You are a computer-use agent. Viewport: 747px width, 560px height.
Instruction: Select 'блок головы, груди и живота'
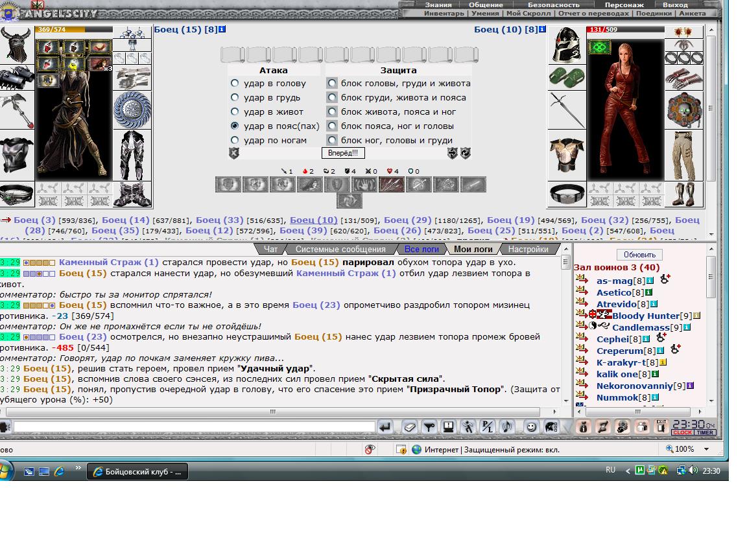pyautogui.click(x=332, y=83)
